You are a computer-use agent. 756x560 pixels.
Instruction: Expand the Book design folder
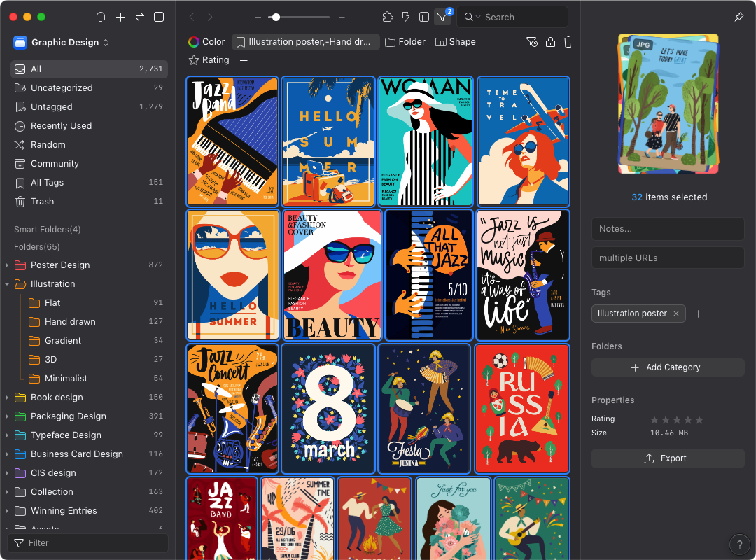pos(7,397)
